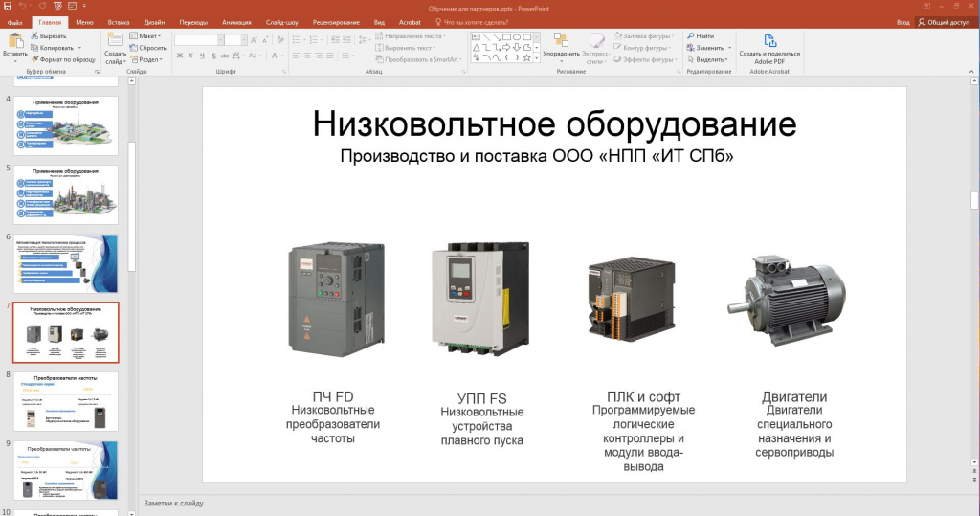Toggle strikethrough text formatting

click(224, 56)
